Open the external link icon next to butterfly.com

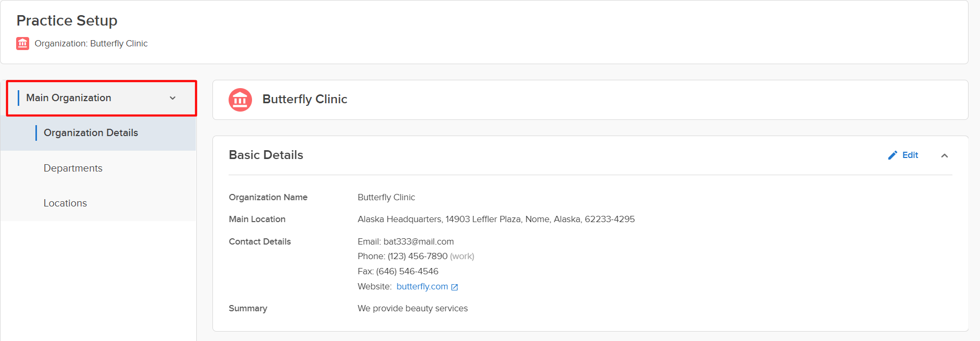[x=455, y=287]
